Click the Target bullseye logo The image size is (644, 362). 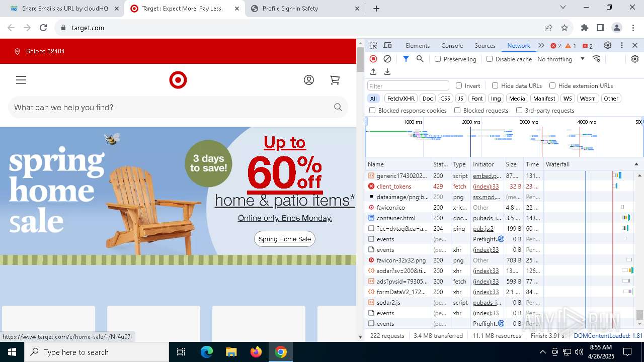(x=178, y=80)
